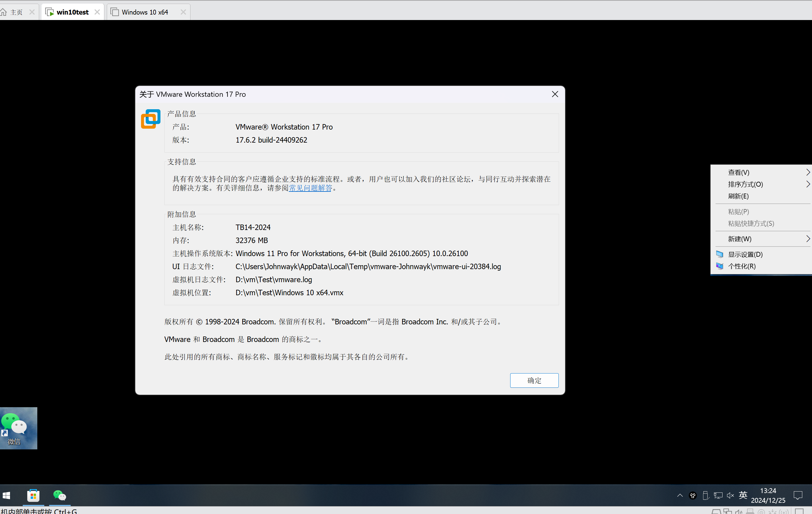Click the round black tray icon
Screen dimensions: 812x514
click(692, 495)
